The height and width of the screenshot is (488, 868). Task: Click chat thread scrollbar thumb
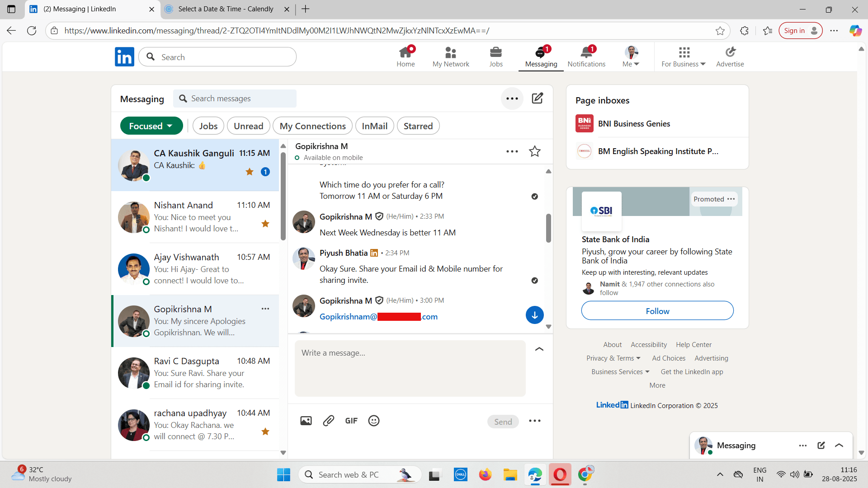pyautogui.click(x=548, y=228)
